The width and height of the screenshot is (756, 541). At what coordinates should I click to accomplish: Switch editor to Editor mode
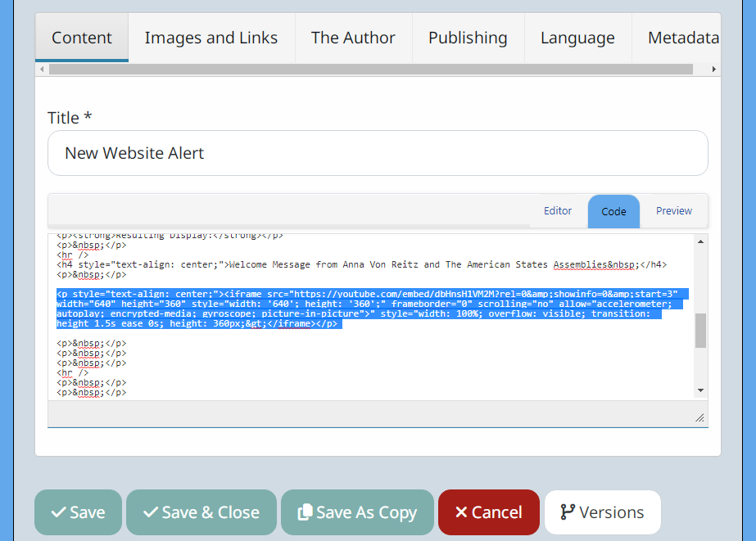click(x=558, y=211)
